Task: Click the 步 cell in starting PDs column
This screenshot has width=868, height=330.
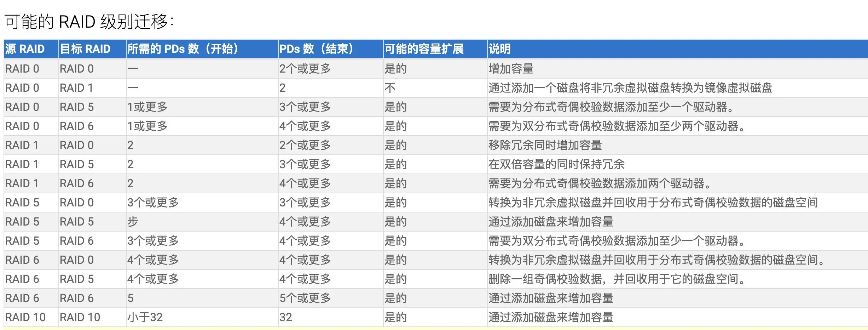Action: click(133, 222)
